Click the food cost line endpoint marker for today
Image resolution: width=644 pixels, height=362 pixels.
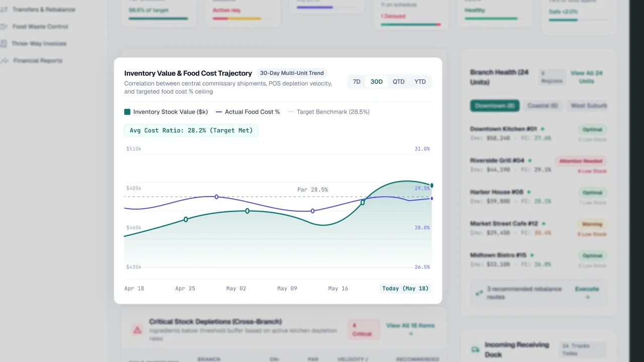point(432,198)
